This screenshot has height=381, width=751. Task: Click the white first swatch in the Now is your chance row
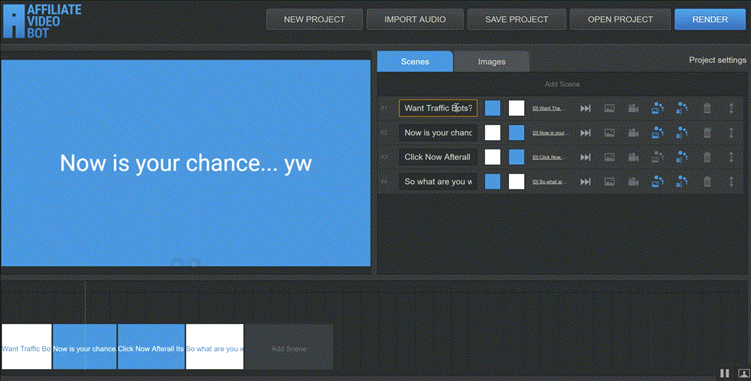pos(492,133)
